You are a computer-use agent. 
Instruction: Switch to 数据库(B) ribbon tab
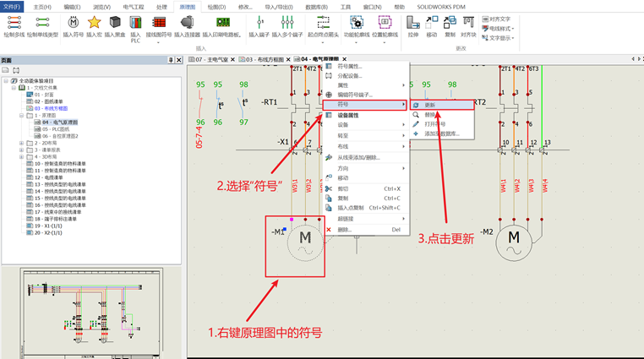click(x=317, y=7)
